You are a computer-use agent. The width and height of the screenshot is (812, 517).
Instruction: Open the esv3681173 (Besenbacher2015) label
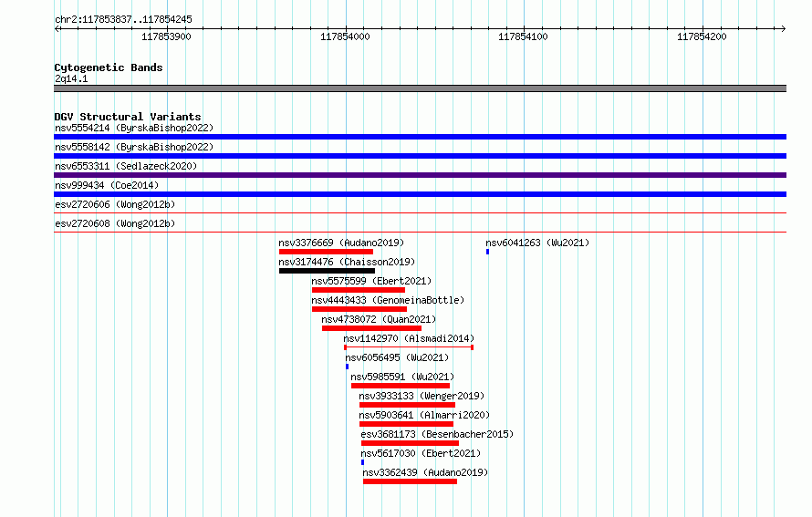click(x=437, y=434)
